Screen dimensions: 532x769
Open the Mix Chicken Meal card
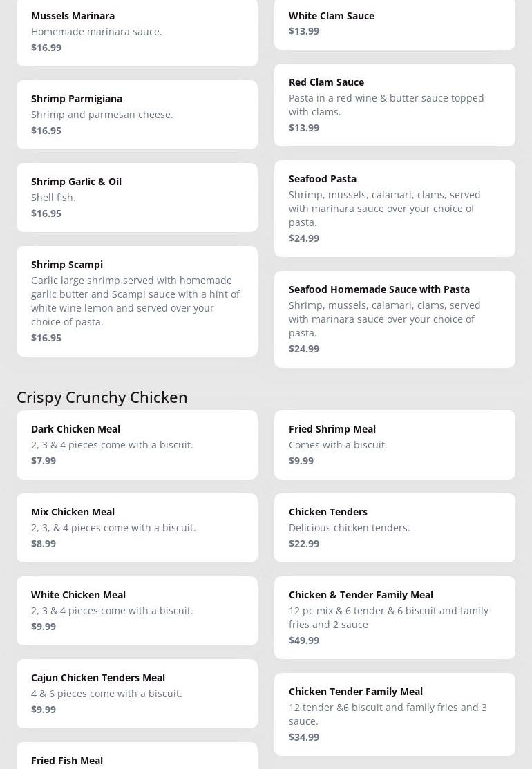pos(137,527)
